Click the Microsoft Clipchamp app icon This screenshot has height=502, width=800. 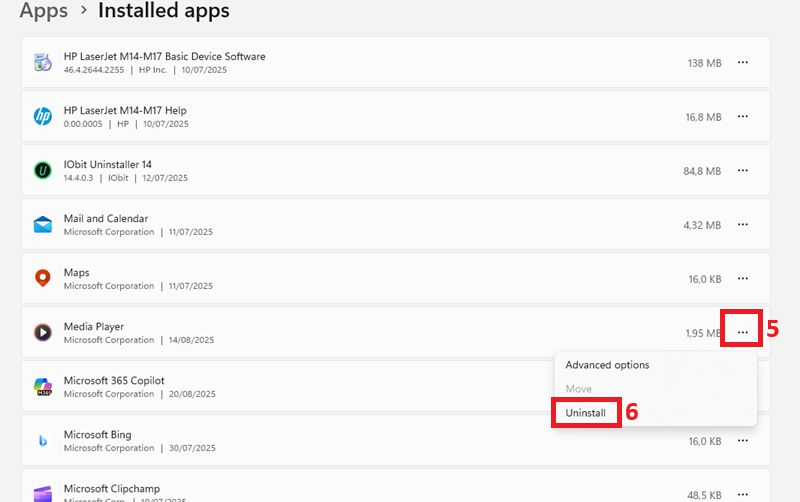(43, 493)
